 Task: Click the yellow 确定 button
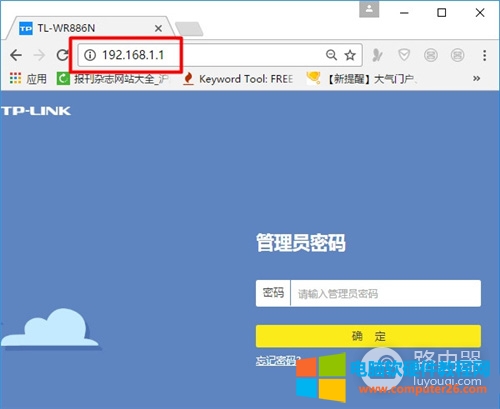coord(368,336)
